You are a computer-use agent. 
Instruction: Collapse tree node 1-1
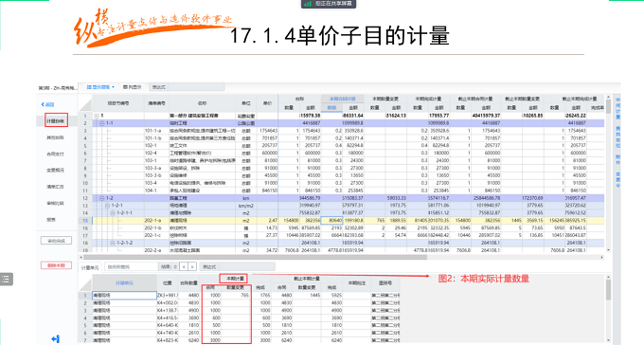[102, 123]
